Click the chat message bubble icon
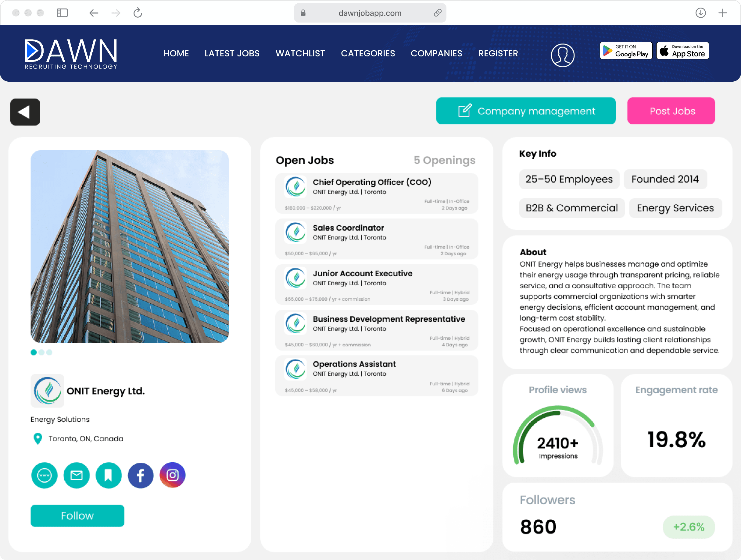Viewport: 741px width, 560px height. coord(44,475)
